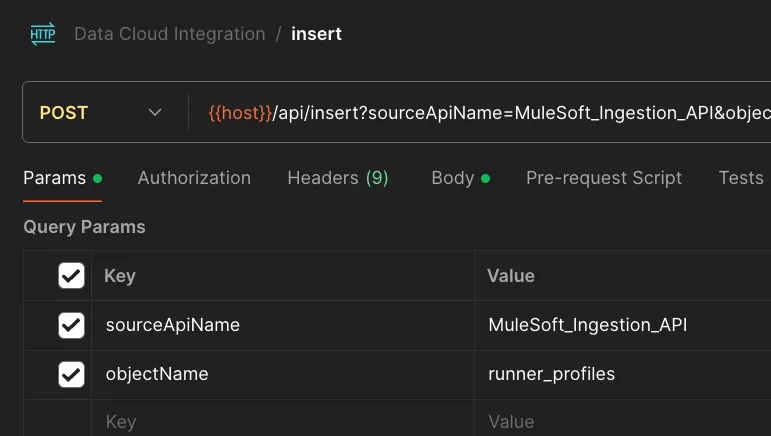Image resolution: width=771 pixels, height=436 pixels.
Task: Click the runner_profiles value cell
Action: (x=623, y=375)
